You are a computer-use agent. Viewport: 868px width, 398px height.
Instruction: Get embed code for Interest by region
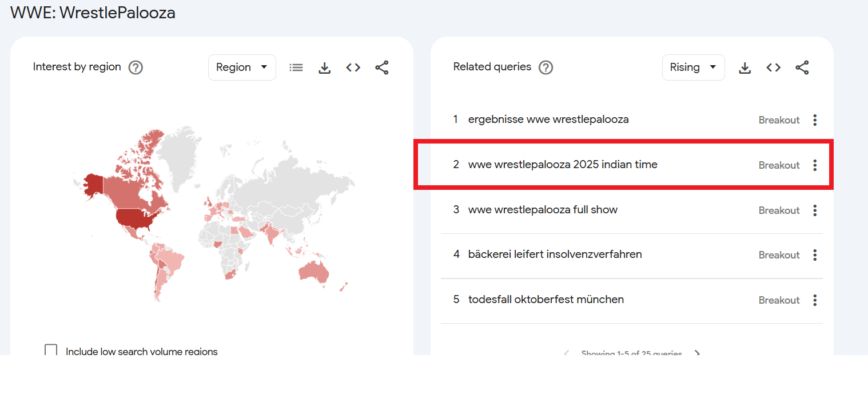coord(353,67)
